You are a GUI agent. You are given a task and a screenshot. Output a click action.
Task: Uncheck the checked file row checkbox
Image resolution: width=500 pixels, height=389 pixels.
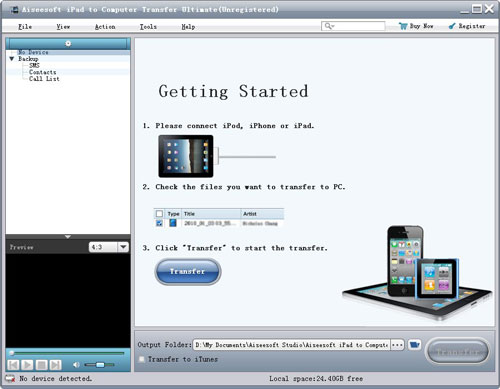pyautogui.click(x=159, y=223)
